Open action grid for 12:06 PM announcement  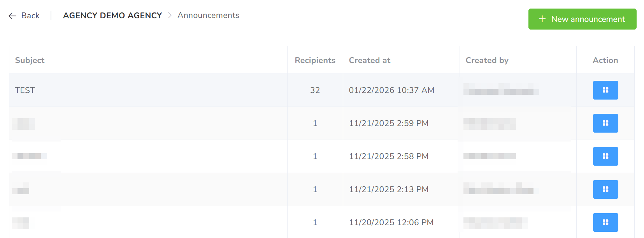tap(605, 222)
